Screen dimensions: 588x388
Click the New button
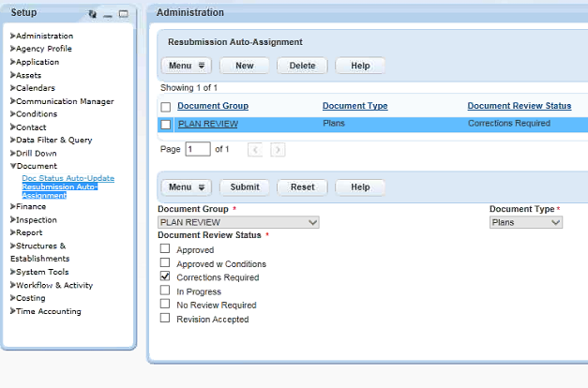(x=244, y=66)
